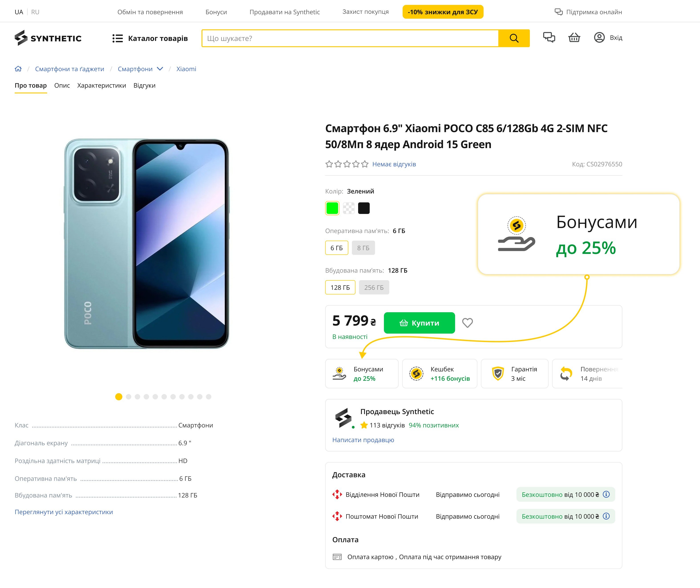The image size is (700, 588).
Task: Switch site language to RU
Action: click(x=35, y=12)
